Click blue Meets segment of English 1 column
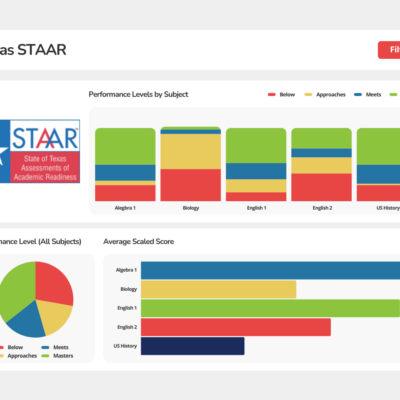Screen dimensions: 400x400 pyautogui.click(x=256, y=171)
